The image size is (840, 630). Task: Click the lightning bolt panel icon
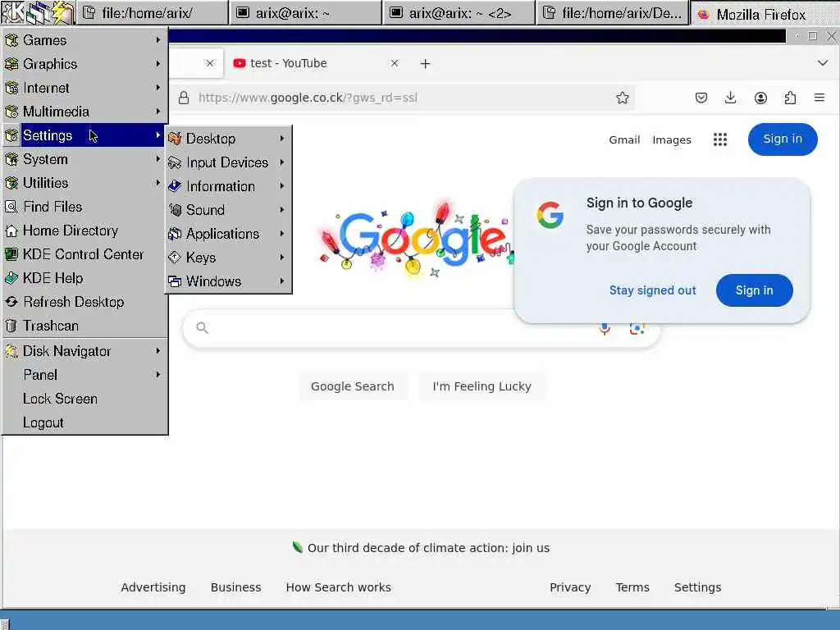[x=62, y=13]
